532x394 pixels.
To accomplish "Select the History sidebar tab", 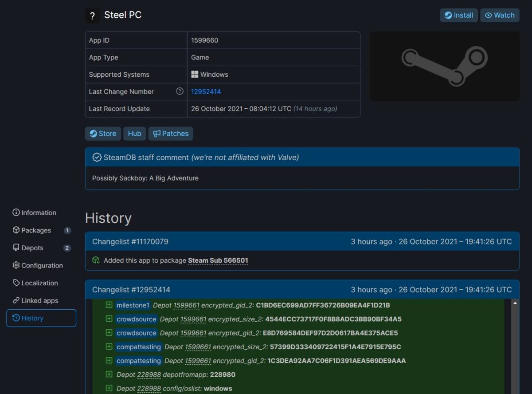I will pos(41,318).
